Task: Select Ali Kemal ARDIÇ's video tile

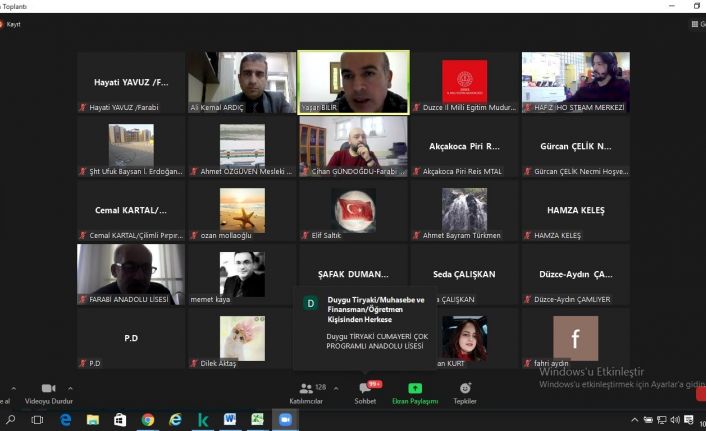Action: (242, 82)
